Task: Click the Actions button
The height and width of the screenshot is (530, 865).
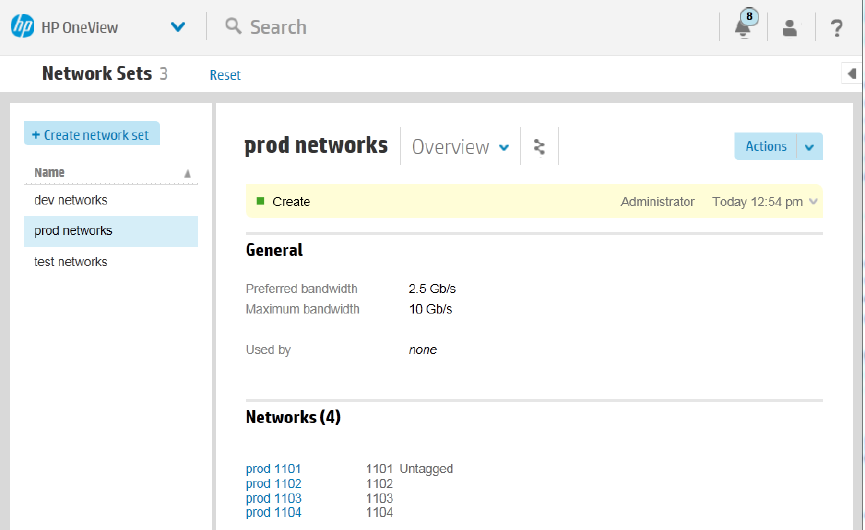Action: pos(766,146)
